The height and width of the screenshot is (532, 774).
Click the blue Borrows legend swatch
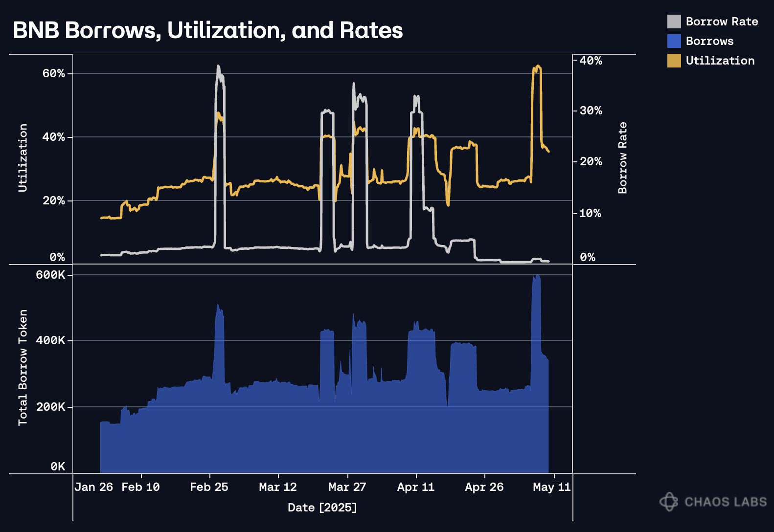(x=674, y=41)
